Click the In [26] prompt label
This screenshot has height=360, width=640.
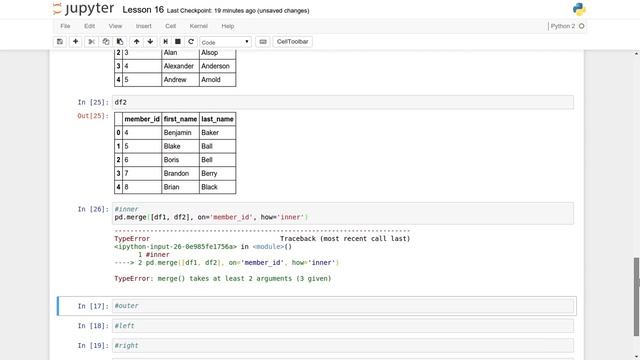[x=93, y=209]
